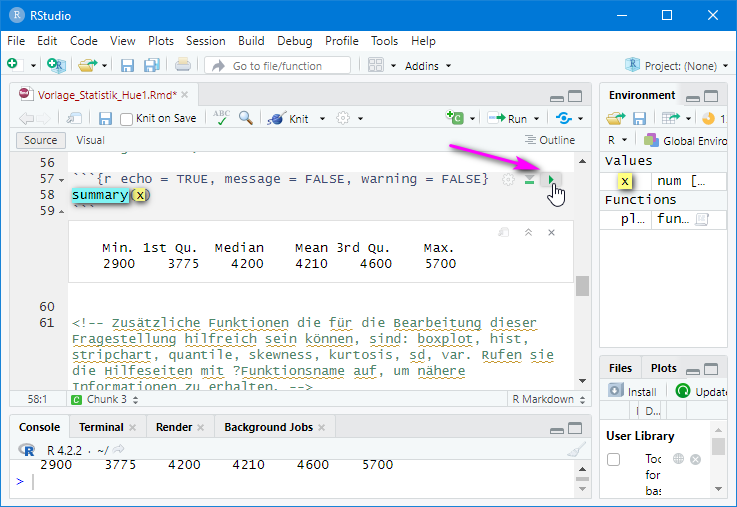Clear console with broom icon

coord(576,450)
